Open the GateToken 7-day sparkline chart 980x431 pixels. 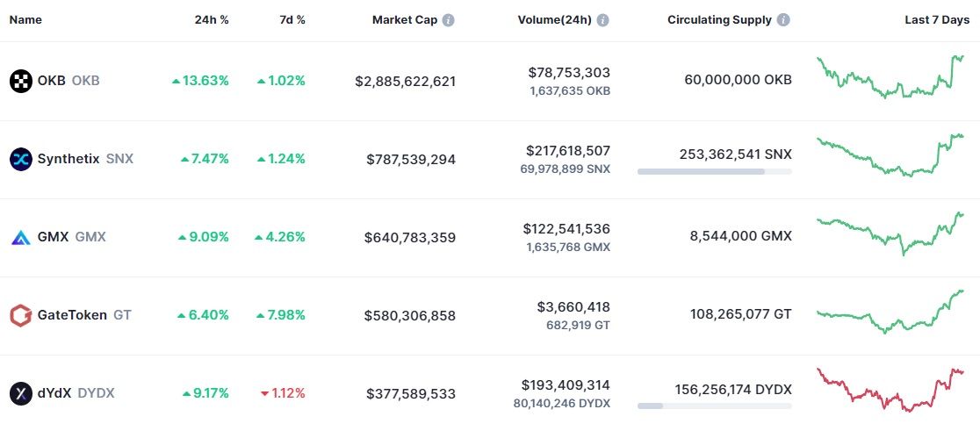890,312
